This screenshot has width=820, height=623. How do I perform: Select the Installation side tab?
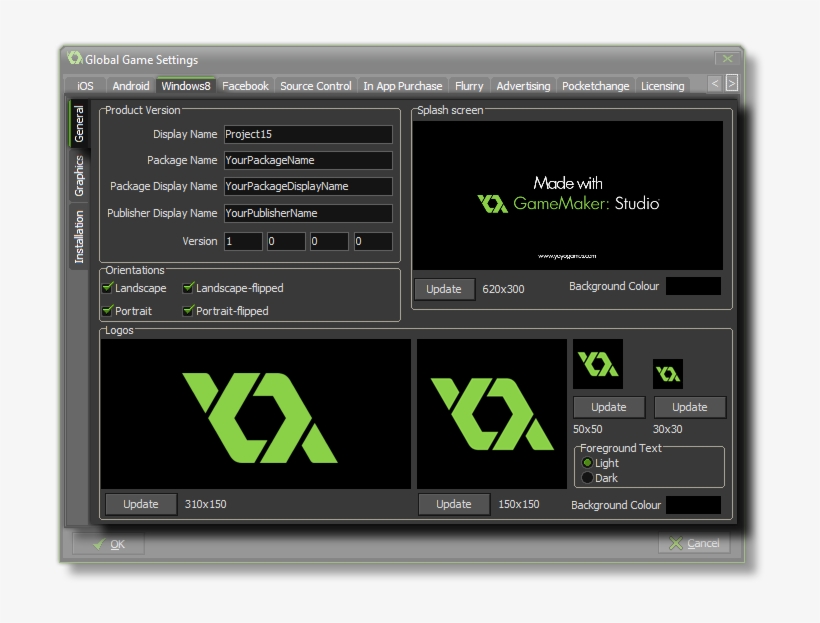coord(78,236)
